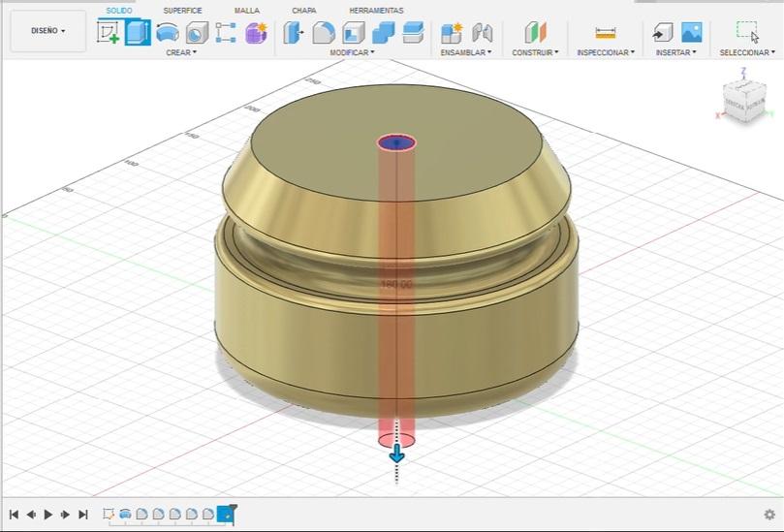This screenshot has width=784, height=532.
Task: Expand the CONSTRUIR menu
Action: [535, 52]
